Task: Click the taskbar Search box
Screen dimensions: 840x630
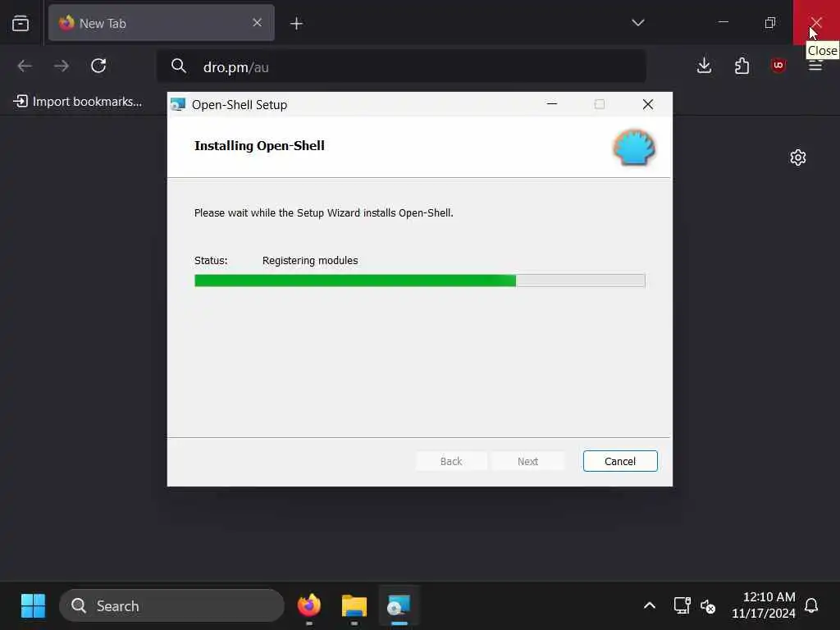Action: pyautogui.click(x=171, y=606)
